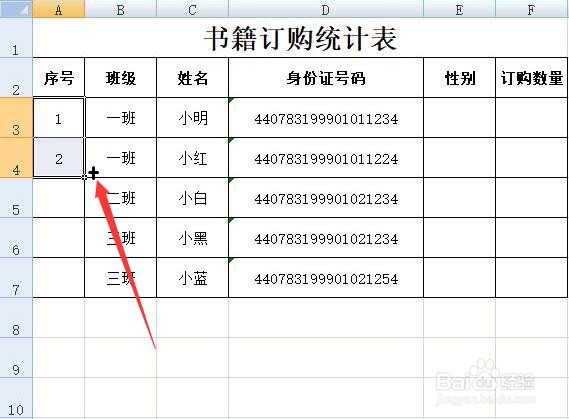Click the 身份证号码 header cell
Image resolution: width=569 pixels, height=419 pixels.
pyautogui.click(x=326, y=77)
